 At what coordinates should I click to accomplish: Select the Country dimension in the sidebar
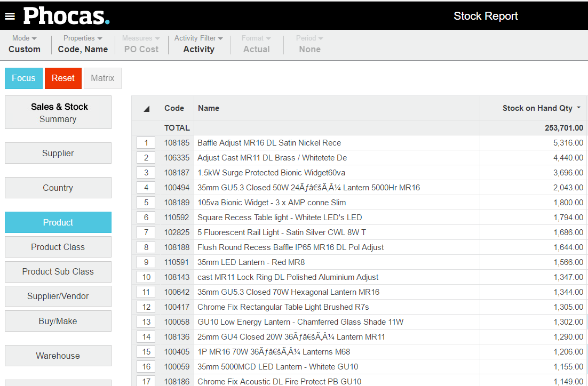pos(58,188)
